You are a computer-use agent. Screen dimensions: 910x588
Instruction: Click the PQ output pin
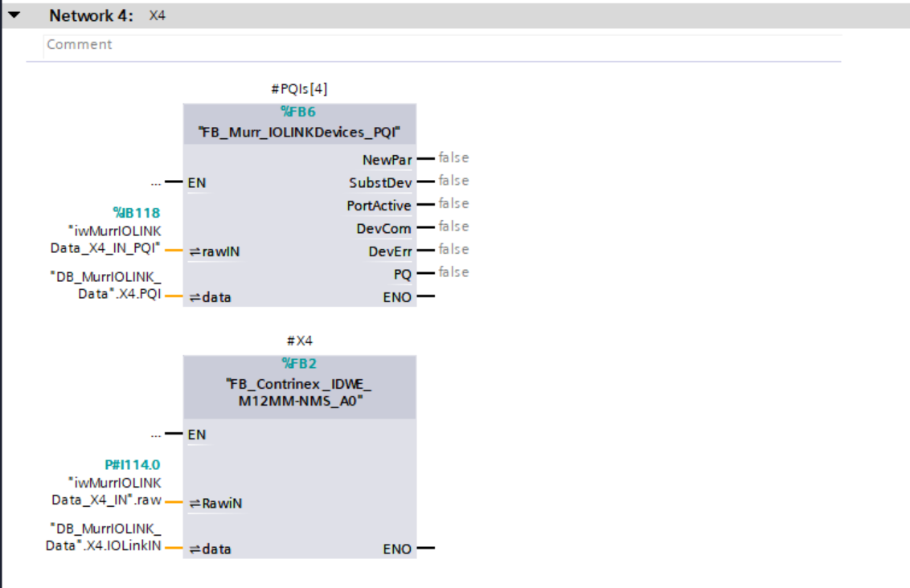point(402,274)
